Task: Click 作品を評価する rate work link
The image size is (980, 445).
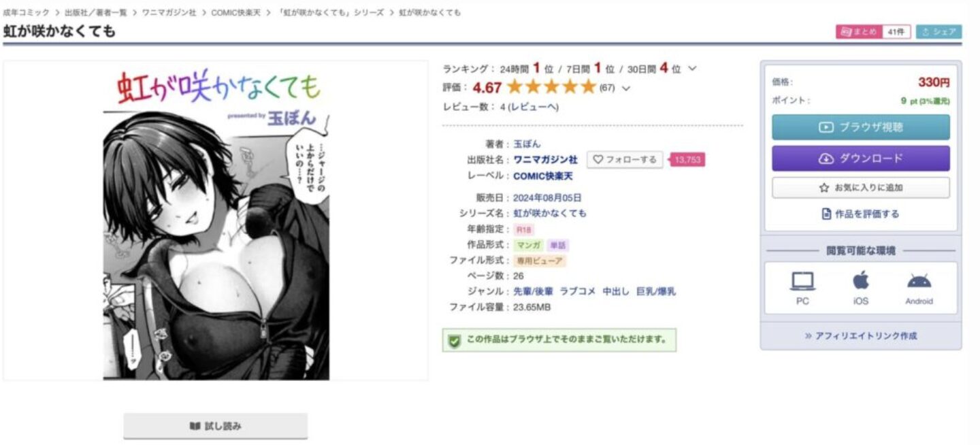Action: pos(860,214)
